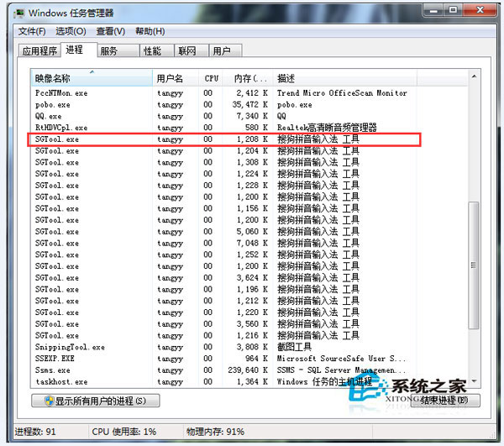The height and width of the screenshot is (446, 504).
Task: Select the SSEXP.EXE process
Action: [x=224, y=359]
